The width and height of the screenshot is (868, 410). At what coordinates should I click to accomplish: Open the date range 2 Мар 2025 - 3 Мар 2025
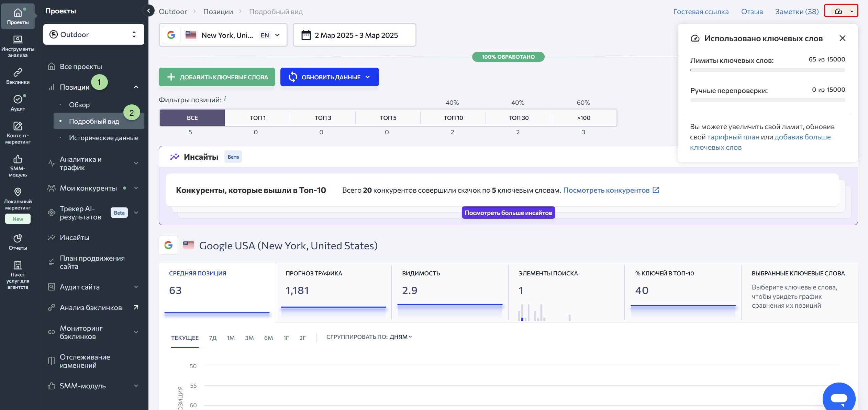(354, 35)
